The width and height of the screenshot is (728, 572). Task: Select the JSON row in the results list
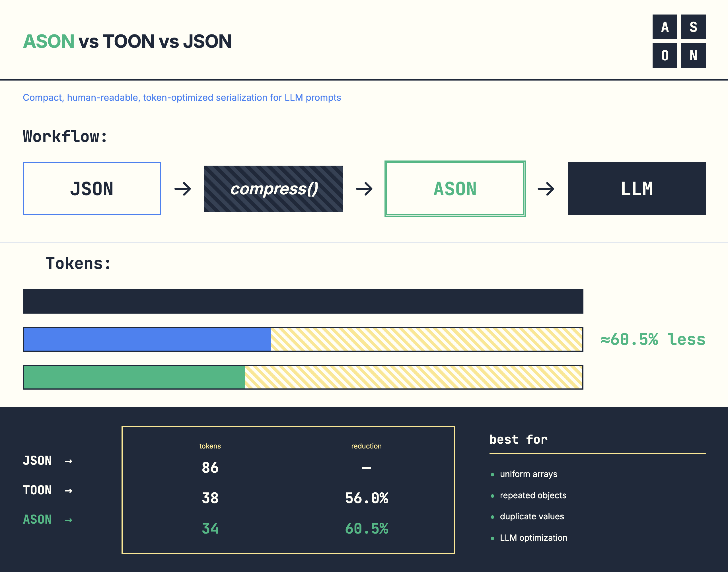click(38, 460)
